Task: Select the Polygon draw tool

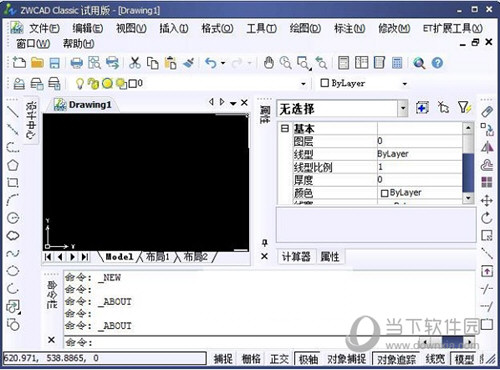Action: tap(13, 165)
